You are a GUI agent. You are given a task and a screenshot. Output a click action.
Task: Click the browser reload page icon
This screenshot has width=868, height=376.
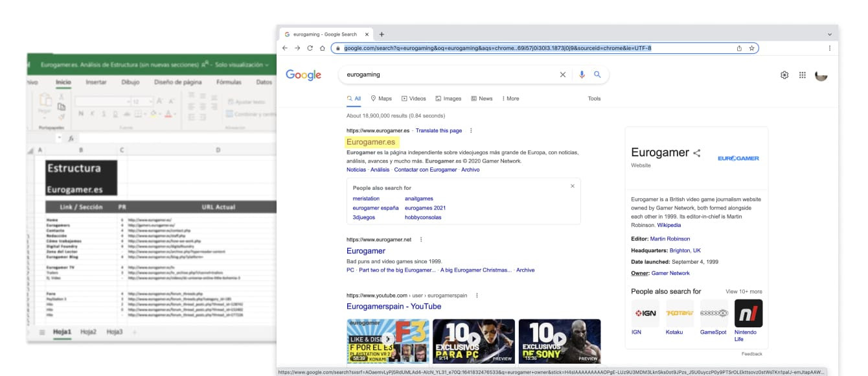[310, 48]
